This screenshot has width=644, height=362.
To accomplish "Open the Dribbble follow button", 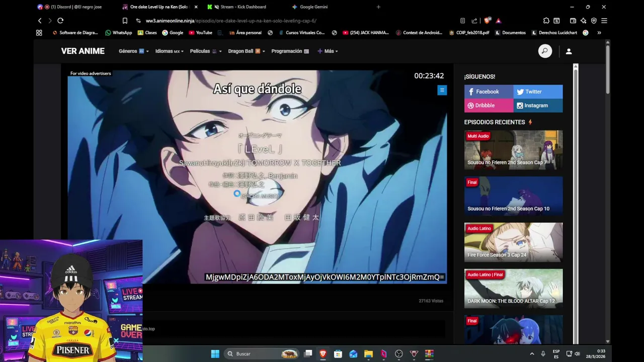I will coord(489,106).
